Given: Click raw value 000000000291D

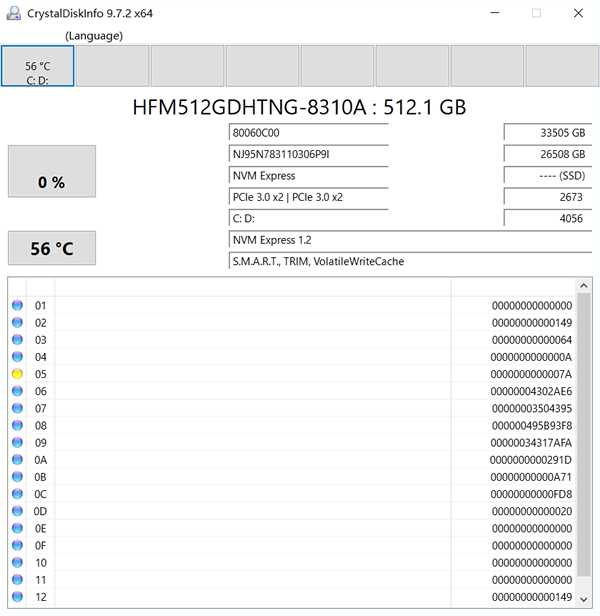Looking at the screenshot, I should [531, 460].
